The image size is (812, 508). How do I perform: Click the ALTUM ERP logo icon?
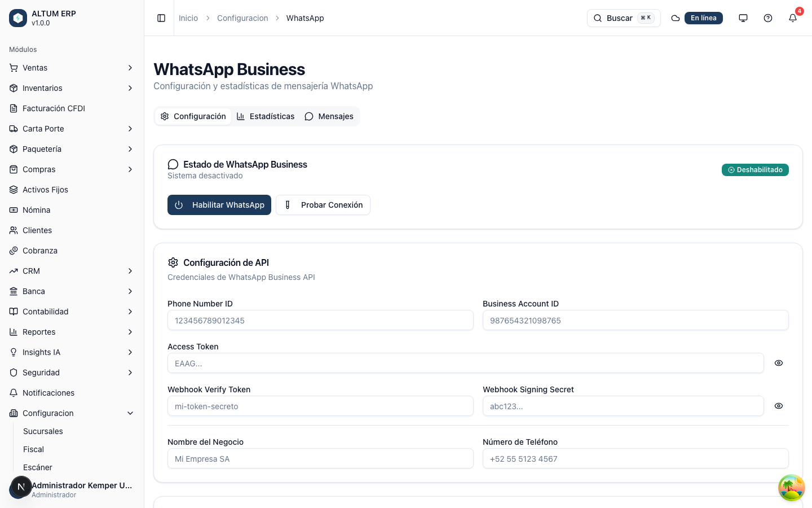pos(18,18)
